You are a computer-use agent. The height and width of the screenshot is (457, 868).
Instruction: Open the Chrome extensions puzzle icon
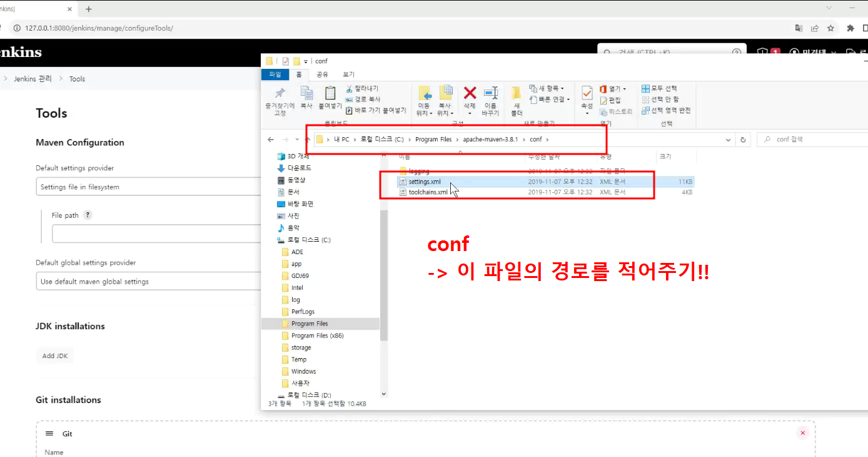[850, 28]
